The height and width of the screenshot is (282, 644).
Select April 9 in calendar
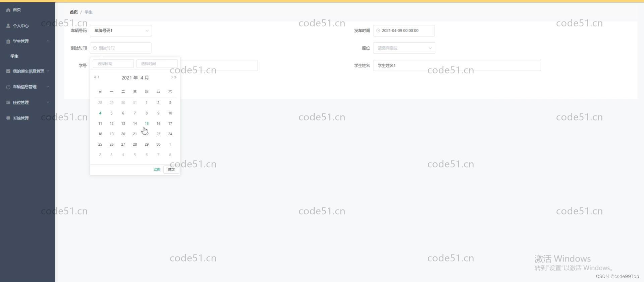[x=158, y=113]
